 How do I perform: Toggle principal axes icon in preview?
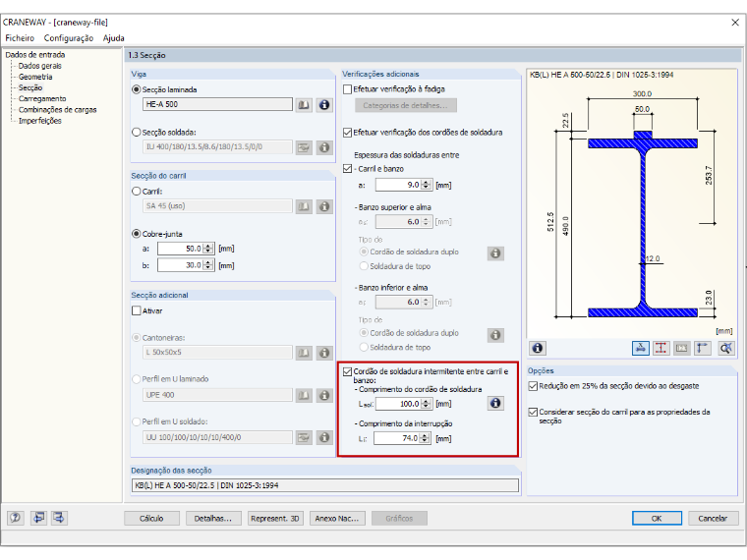(x=702, y=348)
